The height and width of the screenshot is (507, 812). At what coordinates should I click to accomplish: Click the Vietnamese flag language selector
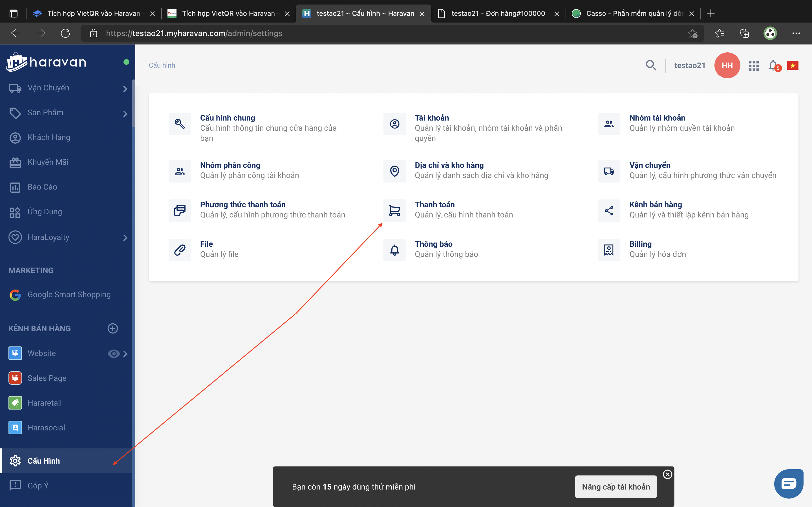coord(793,65)
